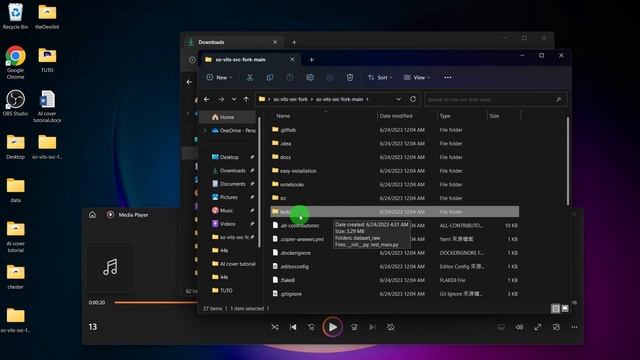Click the Rename icon in Explorer toolbar
This screenshot has height=360, width=640.
point(310,78)
